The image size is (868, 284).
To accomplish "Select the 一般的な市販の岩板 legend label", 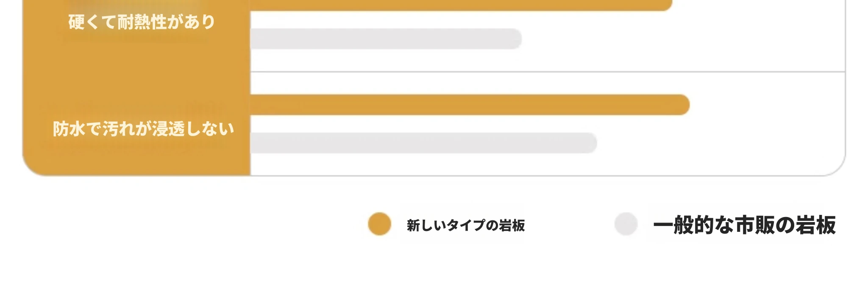I will 744,225.
